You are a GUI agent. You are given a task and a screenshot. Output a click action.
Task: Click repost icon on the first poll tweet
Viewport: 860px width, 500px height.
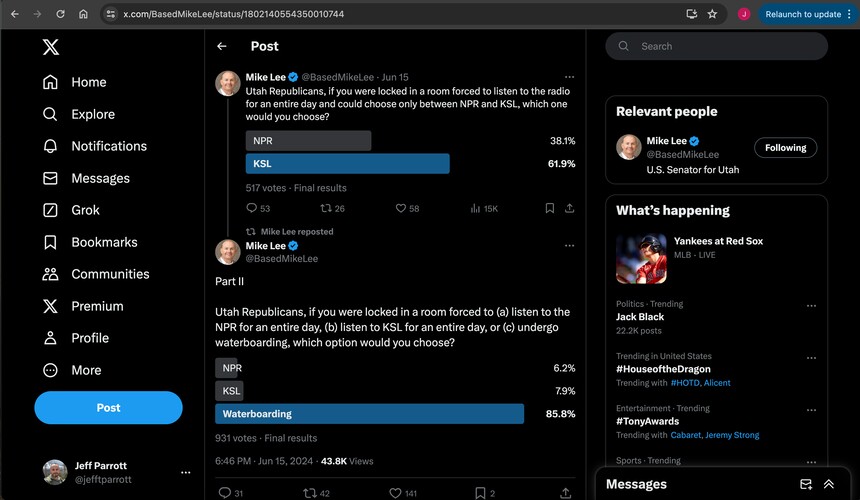pos(326,208)
